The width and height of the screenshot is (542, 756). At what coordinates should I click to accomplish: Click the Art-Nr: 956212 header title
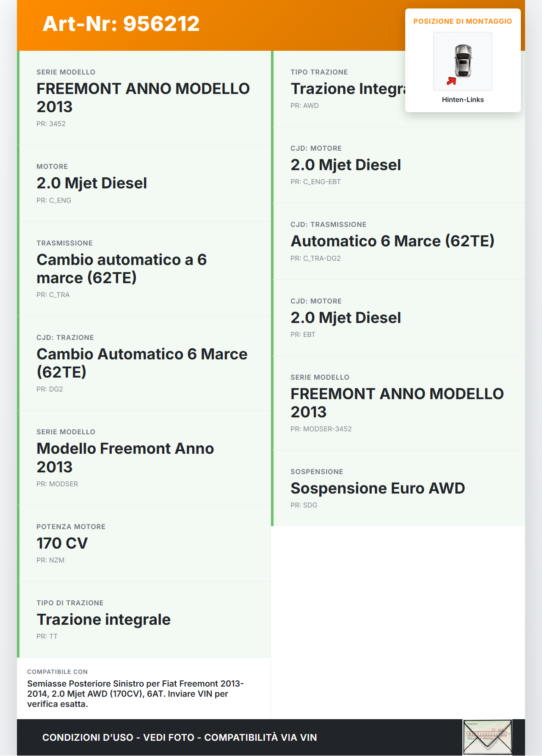121,24
